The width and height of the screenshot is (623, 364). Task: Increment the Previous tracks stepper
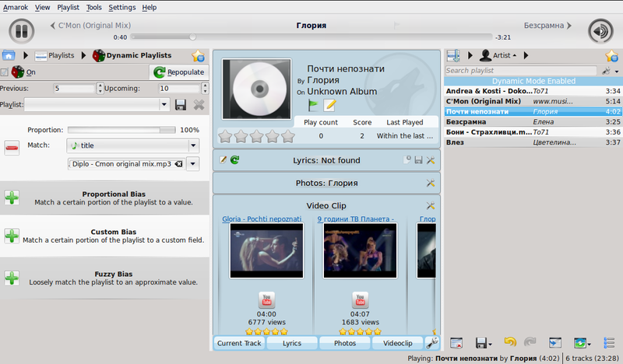coord(100,86)
